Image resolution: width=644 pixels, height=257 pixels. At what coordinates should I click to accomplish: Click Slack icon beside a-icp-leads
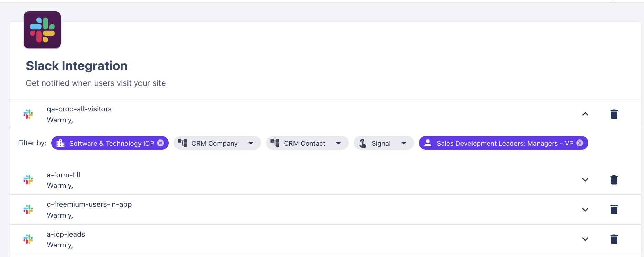[x=28, y=239]
